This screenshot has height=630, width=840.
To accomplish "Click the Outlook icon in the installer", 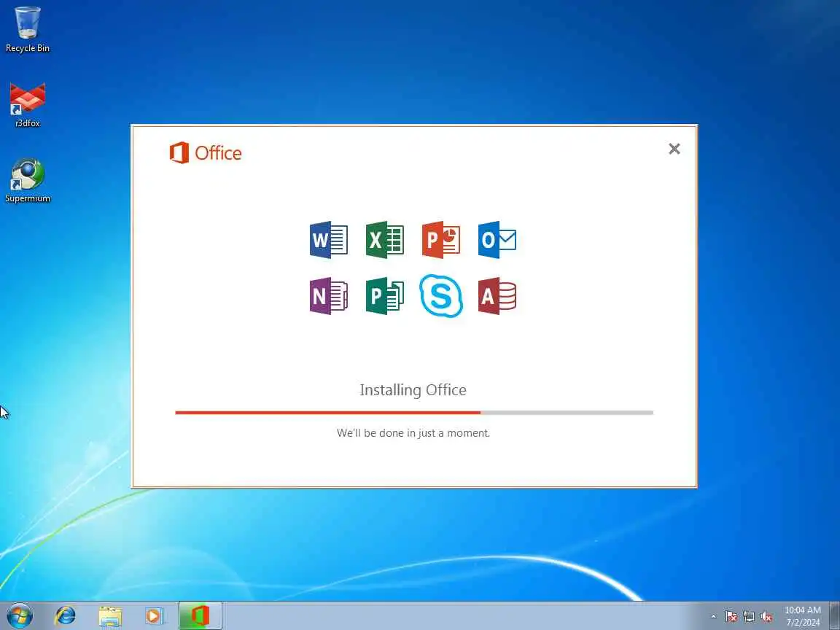I will 497,239.
